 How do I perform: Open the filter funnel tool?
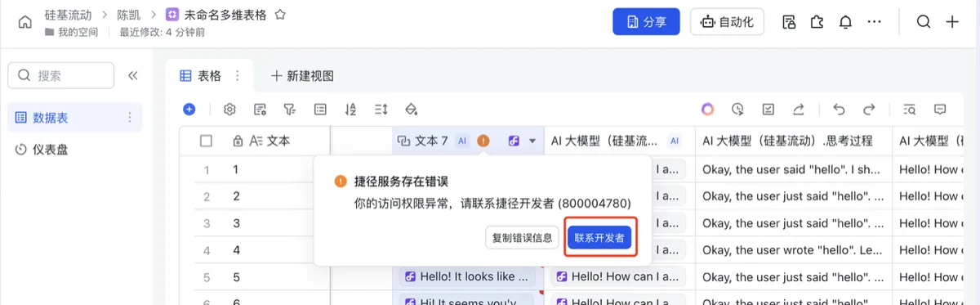tap(289, 109)
